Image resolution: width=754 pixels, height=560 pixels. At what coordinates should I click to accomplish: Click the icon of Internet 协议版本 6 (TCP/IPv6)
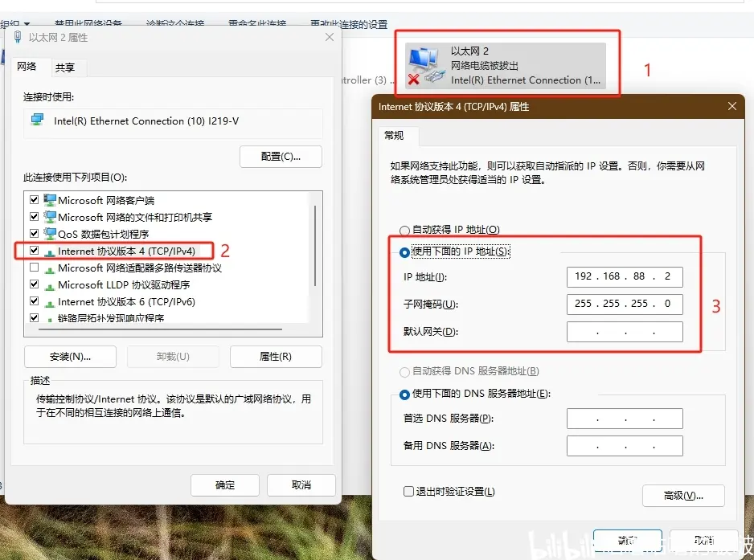[50, 303]
